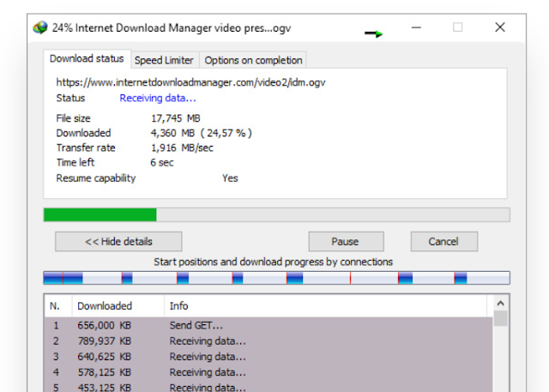The image size is (549, 392).
Task: Click the N. column header
Action: click(58, 306)
